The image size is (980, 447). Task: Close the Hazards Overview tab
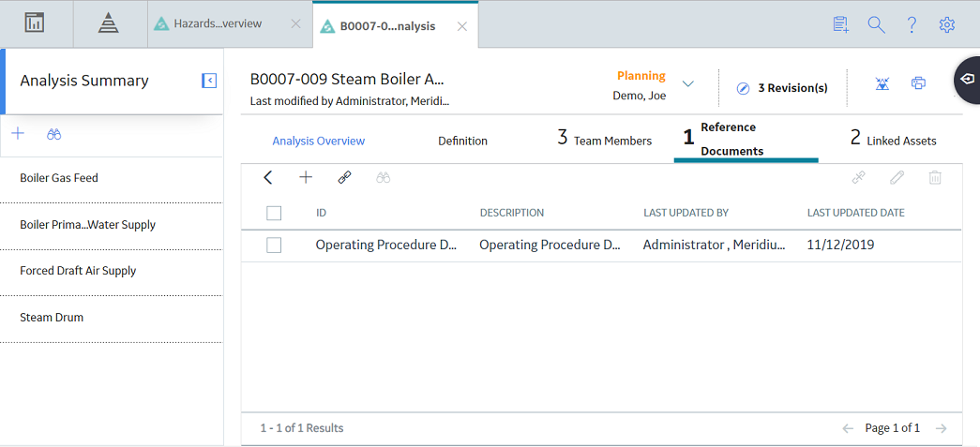pos(296,24)
